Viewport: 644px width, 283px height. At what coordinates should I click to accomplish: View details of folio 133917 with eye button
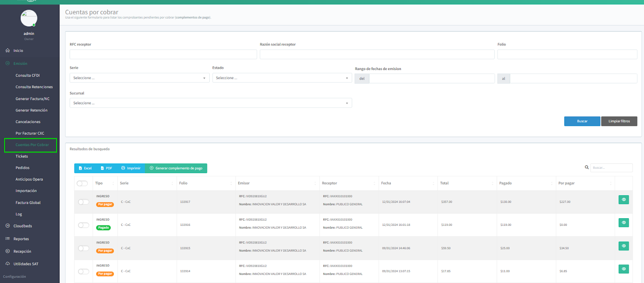[x=623, y=200]
